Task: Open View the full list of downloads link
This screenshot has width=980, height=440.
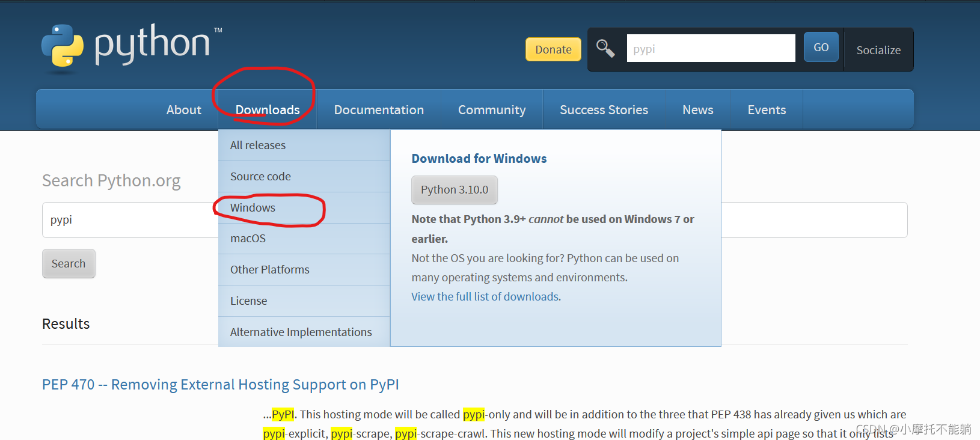Action: tap(486, 297)
